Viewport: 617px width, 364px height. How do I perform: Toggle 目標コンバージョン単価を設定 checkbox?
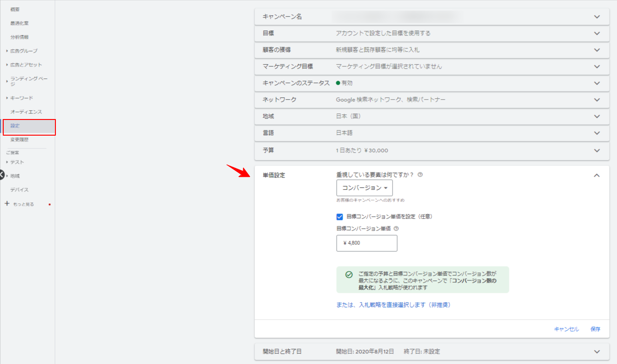tap(340, 216)
